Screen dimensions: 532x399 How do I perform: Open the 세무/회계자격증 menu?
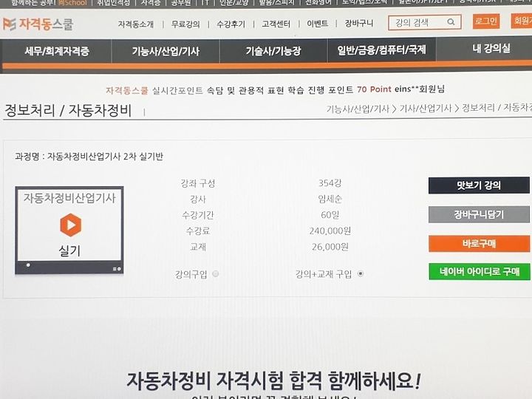[57, 51]
